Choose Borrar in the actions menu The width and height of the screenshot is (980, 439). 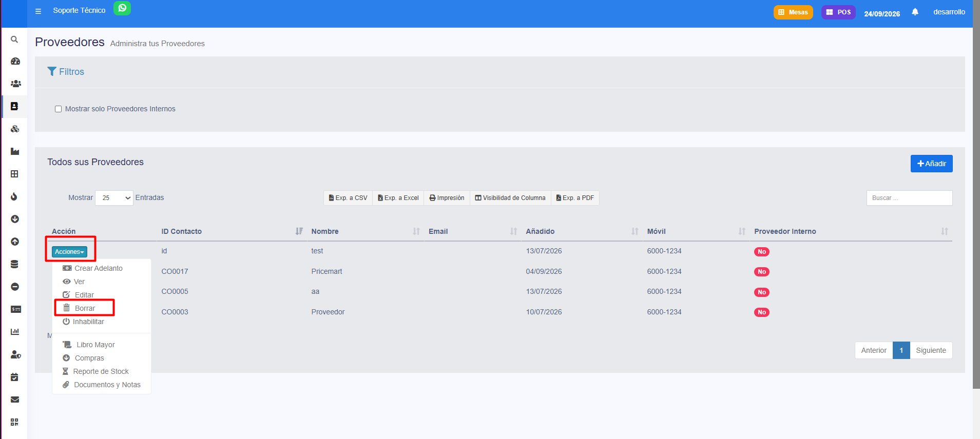tap(79, 308)
